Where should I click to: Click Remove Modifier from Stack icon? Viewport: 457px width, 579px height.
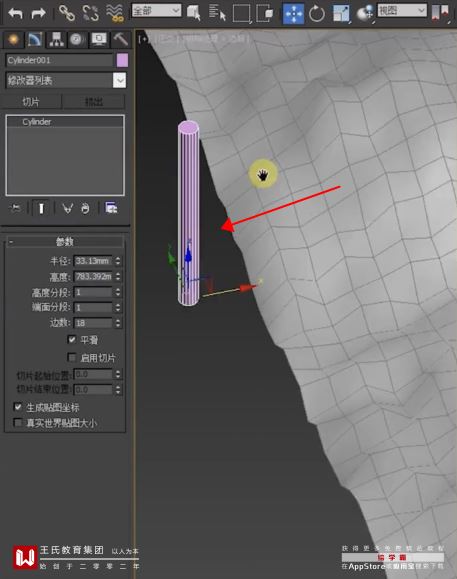[85, 209]
